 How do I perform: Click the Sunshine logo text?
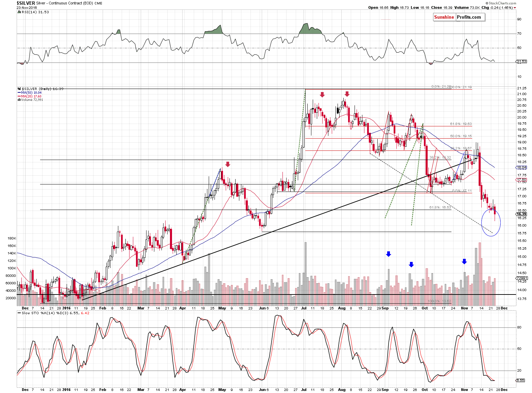444,17
